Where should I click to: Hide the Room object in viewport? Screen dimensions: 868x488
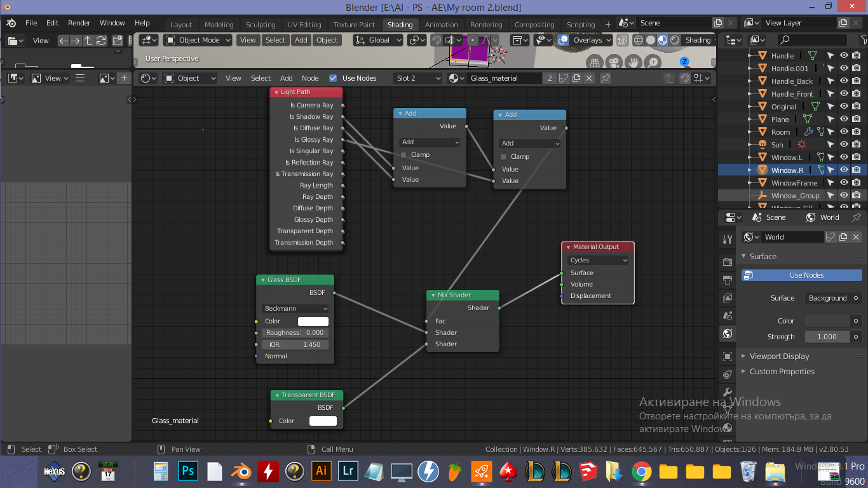pos(844,132)
